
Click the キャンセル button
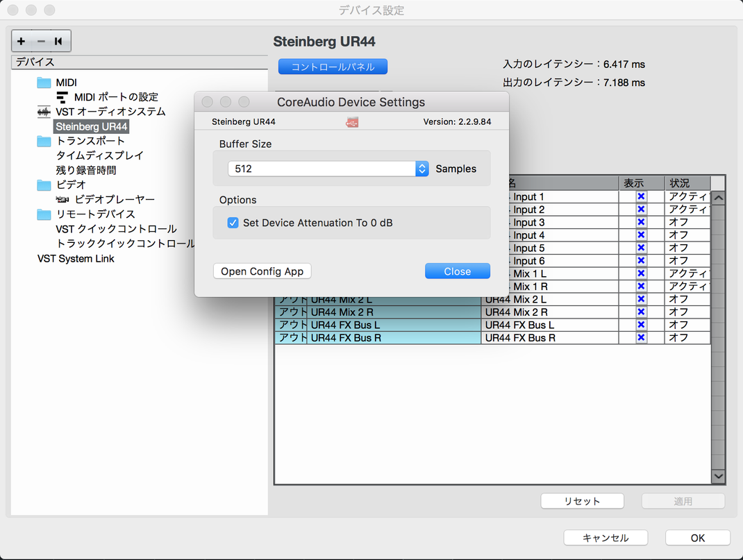click(x=606, y=538)
